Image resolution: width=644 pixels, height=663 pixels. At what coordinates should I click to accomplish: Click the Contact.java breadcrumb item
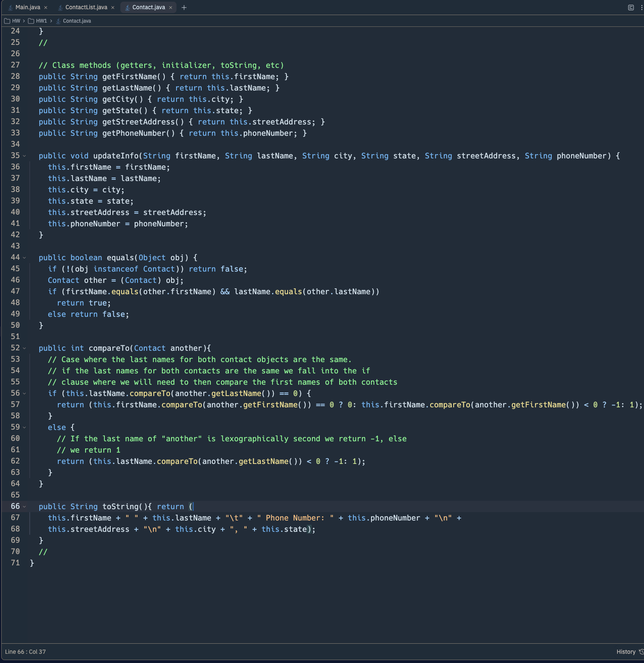pyautogui.click(x=77, y=21)
